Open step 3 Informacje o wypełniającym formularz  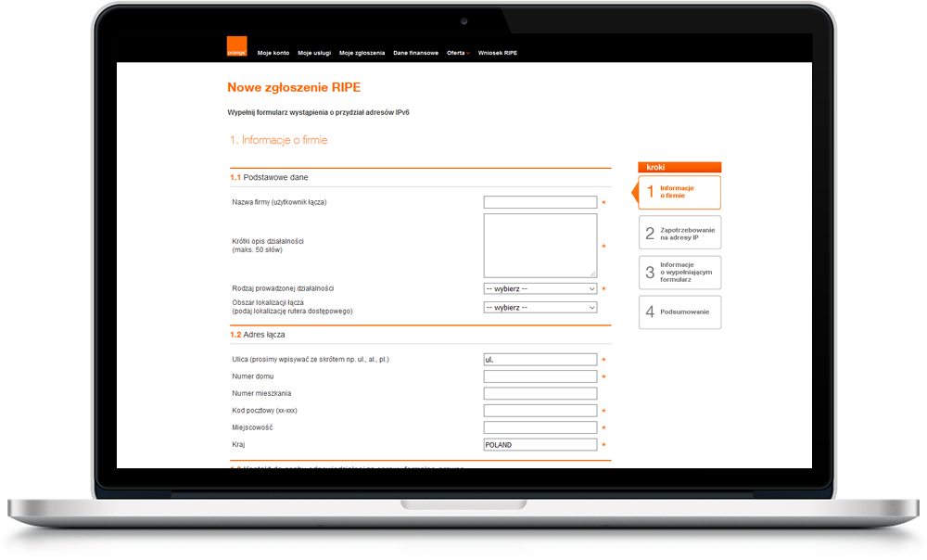click(x=679, y=273)
